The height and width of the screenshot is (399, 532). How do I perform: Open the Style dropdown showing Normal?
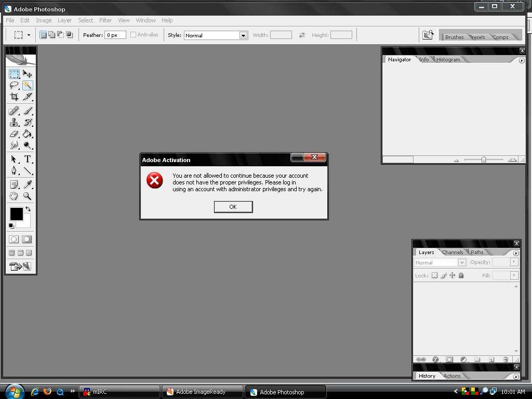[x=216, y=35]
